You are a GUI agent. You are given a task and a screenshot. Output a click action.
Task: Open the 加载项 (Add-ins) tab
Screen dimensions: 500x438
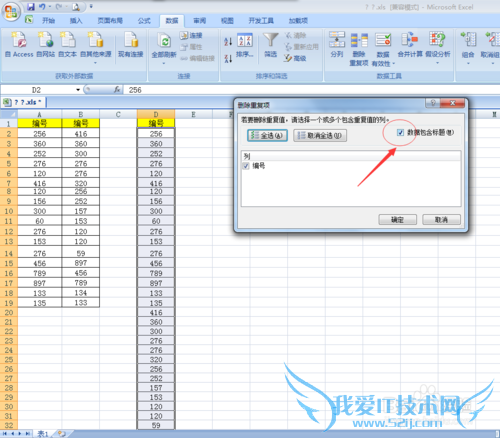pyautogui.click(x=298, y=21)
